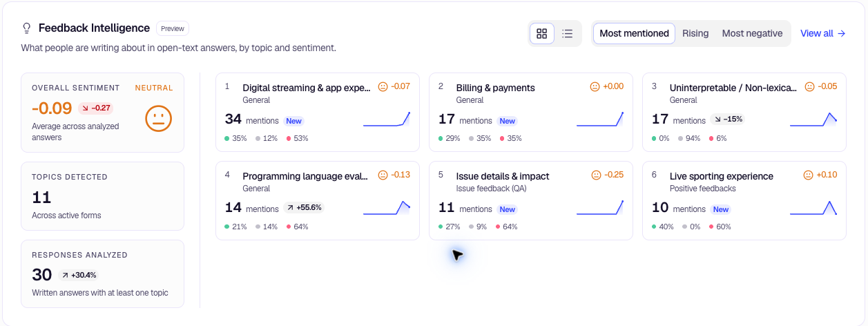Open the Digital streaming & app topic title
Viewport: 868px width, 326px height.
pyautogui.click(x=307, y=88)
